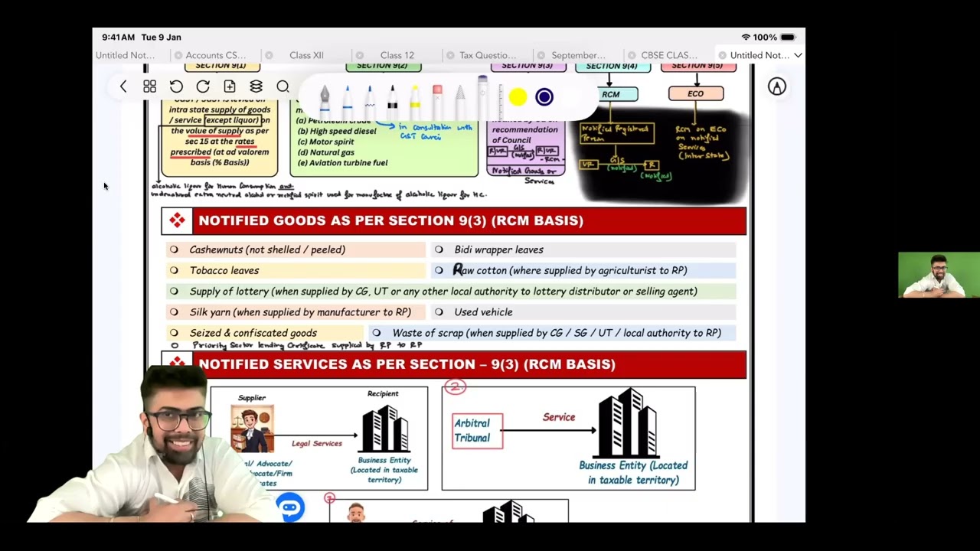Click 'Notified Services as per Section 9(3)' heading
This screenshot has width=980, height=551.
coord(407,364)
